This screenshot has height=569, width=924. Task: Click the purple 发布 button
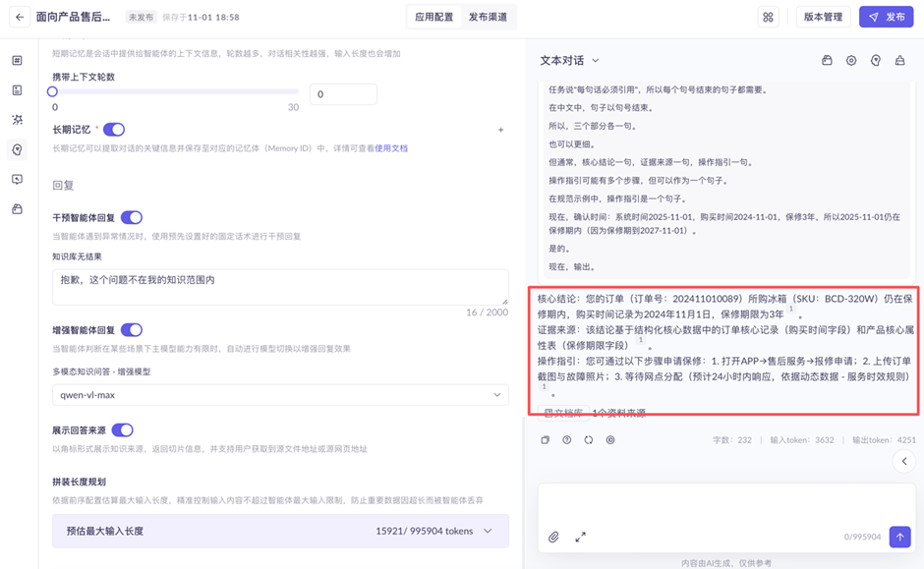887,17
